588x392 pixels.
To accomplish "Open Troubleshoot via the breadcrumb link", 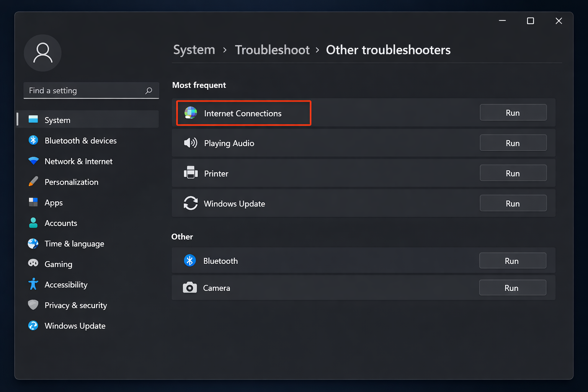I will click(x=272, y=50).
